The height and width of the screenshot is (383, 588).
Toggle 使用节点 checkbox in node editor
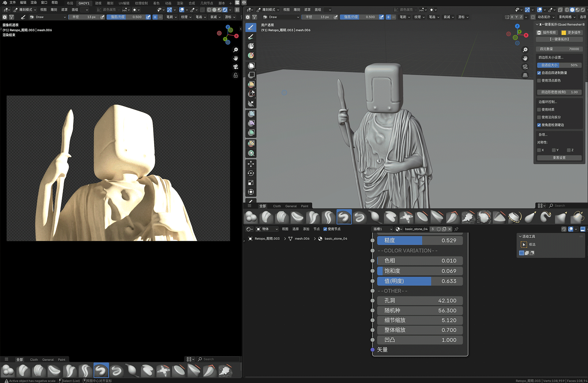[x=325, y=229]
